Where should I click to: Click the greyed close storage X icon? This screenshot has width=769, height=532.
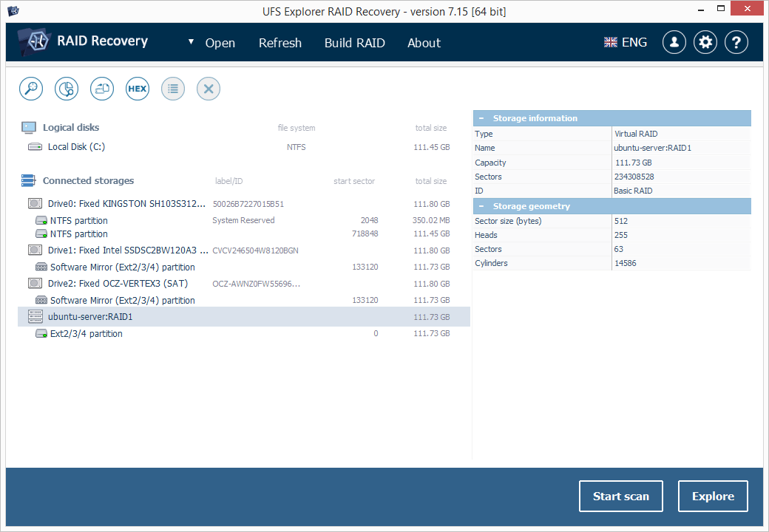click(209, 89)
